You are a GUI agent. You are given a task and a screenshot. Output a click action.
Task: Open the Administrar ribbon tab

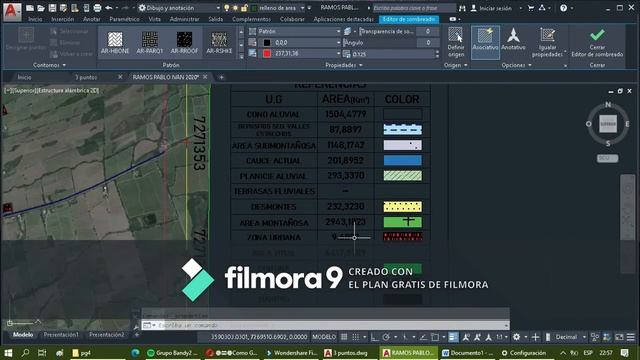pyautogui.click(x=184, y=19)
